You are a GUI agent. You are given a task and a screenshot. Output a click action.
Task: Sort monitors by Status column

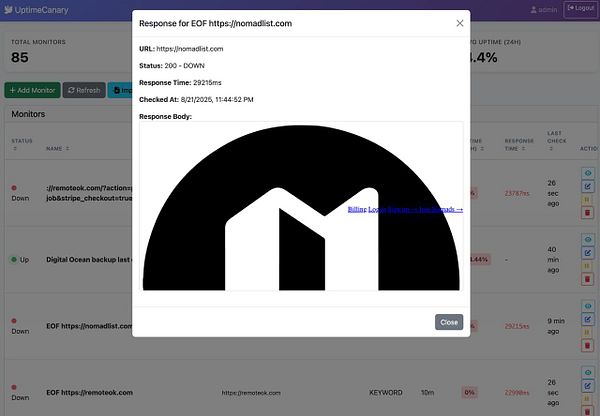point(21,145)
